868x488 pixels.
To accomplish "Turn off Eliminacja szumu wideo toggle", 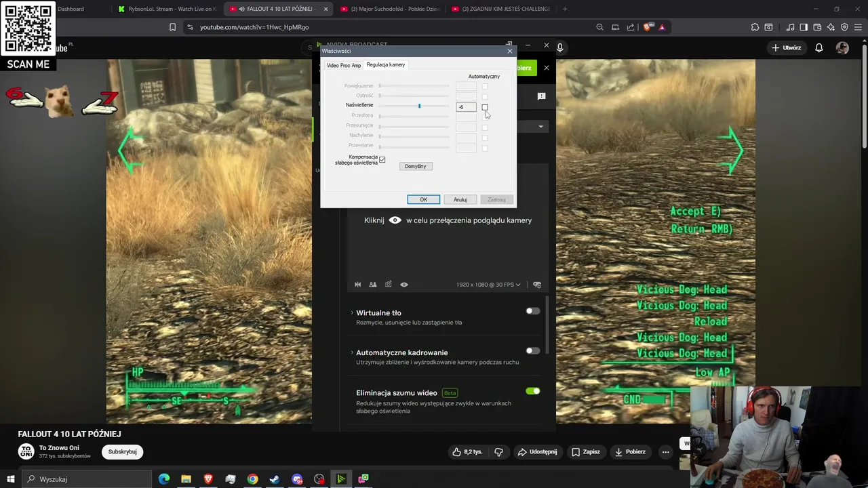I will [x=533, y=391].
